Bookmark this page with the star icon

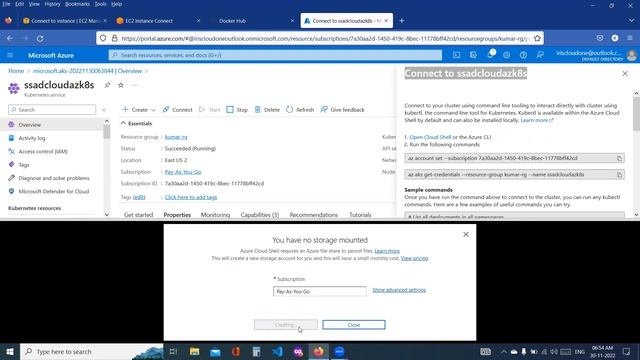(537, 38)
